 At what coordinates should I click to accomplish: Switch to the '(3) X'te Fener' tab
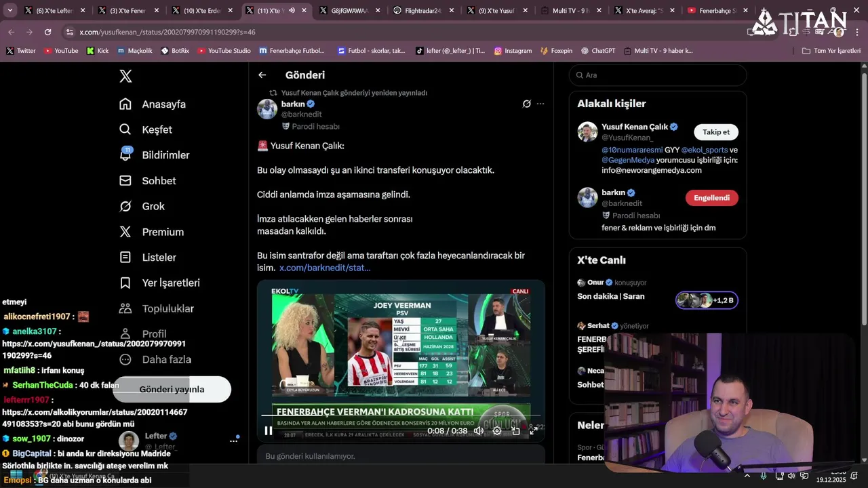(127, 11)
